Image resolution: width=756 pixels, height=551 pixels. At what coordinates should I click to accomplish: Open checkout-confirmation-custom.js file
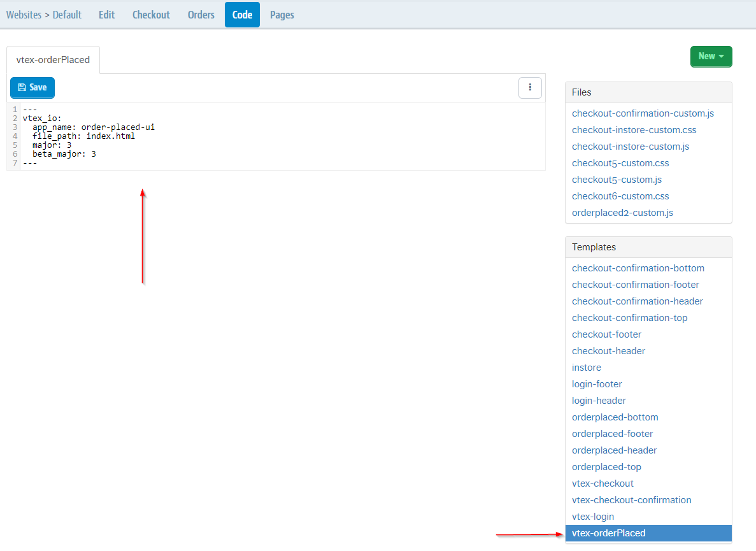coord(643,113)
